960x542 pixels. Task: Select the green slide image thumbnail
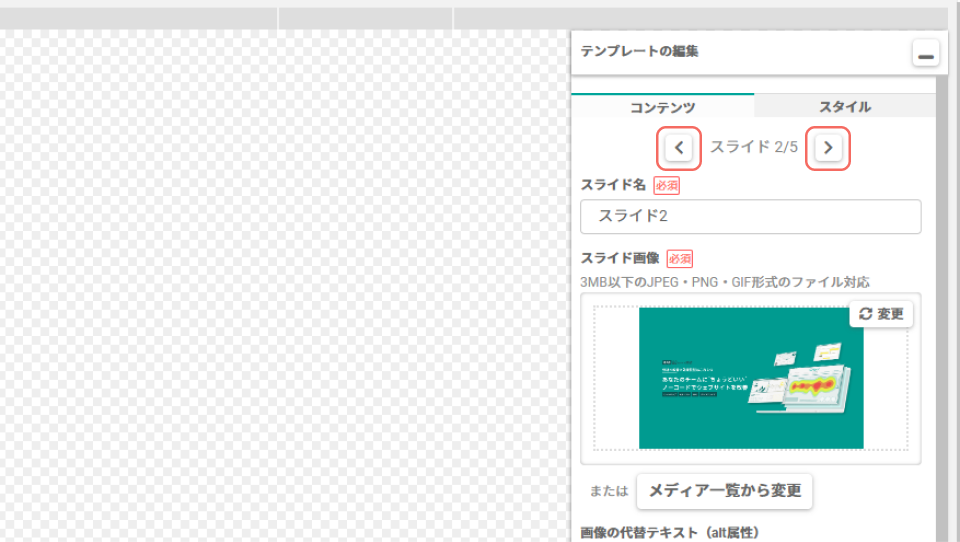[751, 378]
